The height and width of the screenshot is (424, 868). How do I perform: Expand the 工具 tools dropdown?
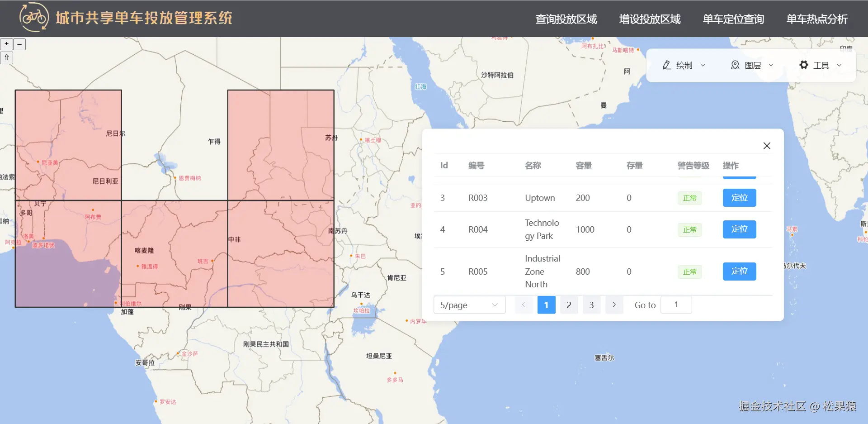821,65
